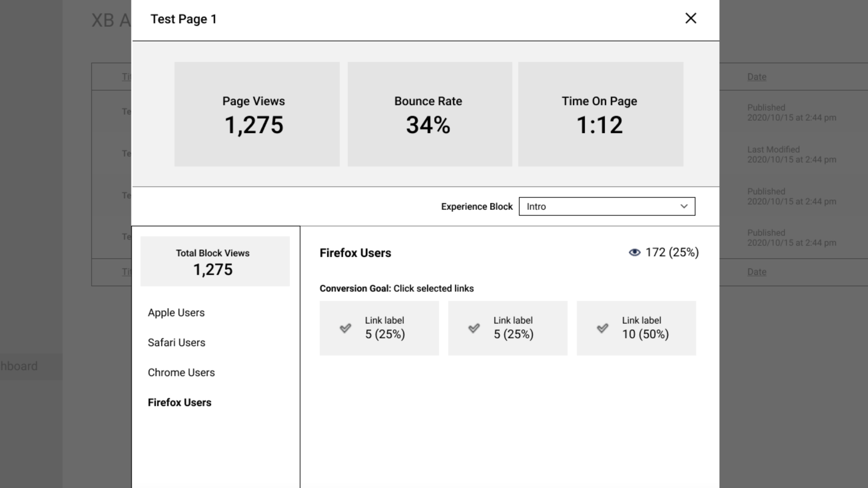Close the Test Page 1 analytics dialog
Screen dimensions: 868x488
[691, 19]
